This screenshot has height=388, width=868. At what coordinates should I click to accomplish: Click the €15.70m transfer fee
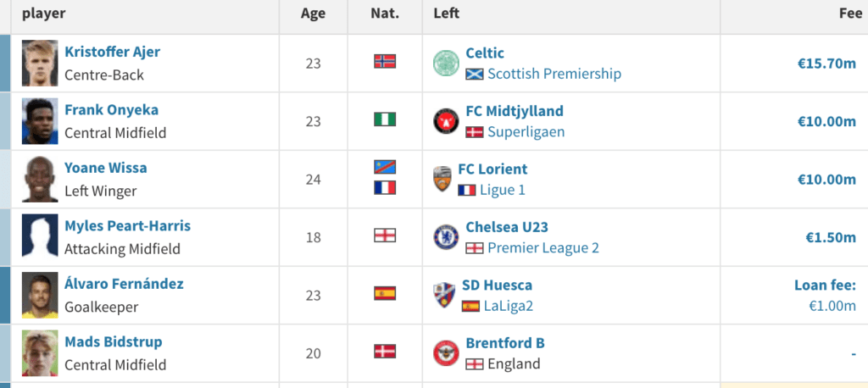(826, 64)
